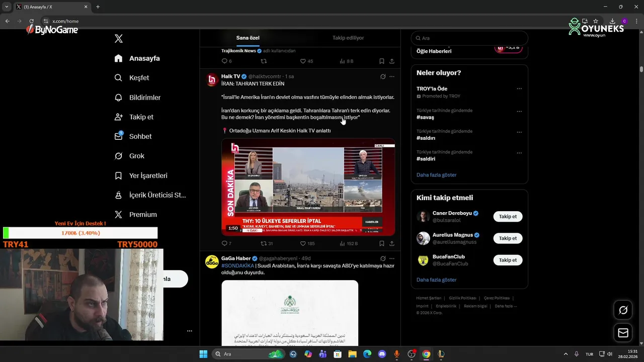Open account more options dots bottom left

(x=190, y=331)
